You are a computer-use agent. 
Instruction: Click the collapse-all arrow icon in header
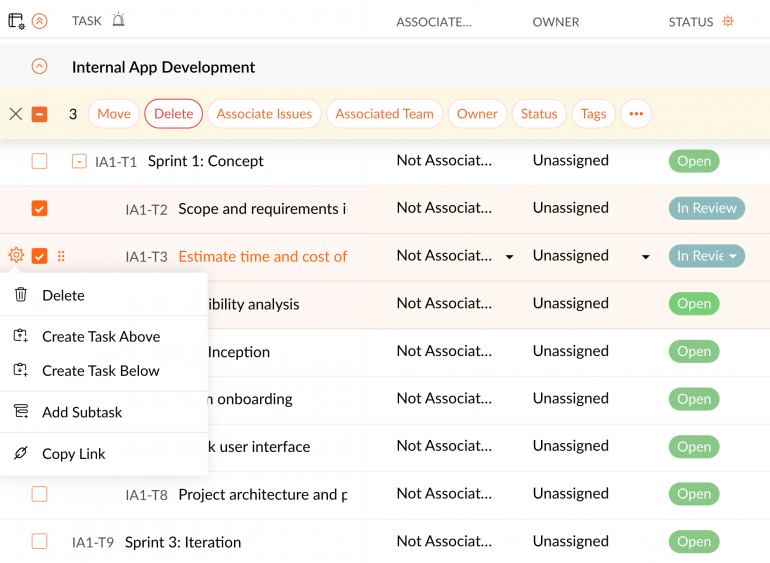[40, 21]
